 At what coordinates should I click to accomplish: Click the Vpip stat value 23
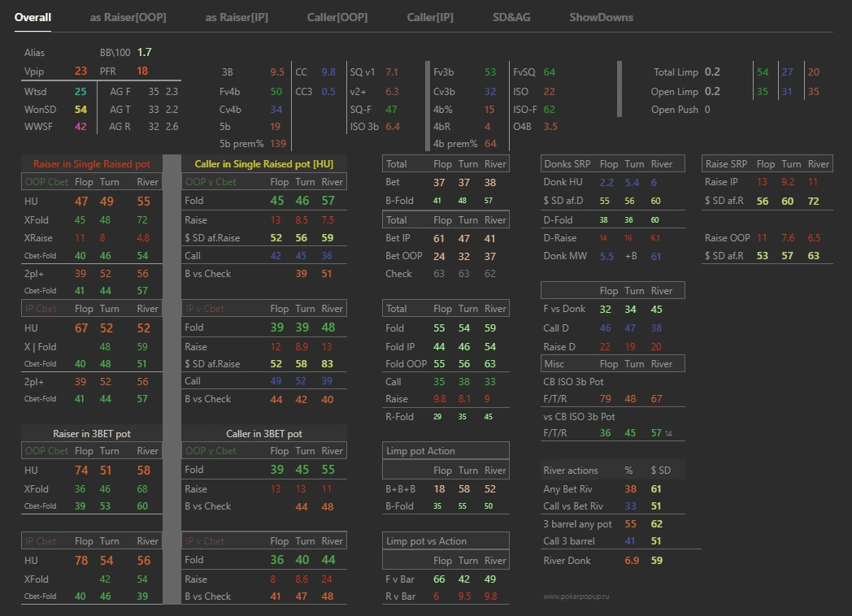tap(80, 72)
